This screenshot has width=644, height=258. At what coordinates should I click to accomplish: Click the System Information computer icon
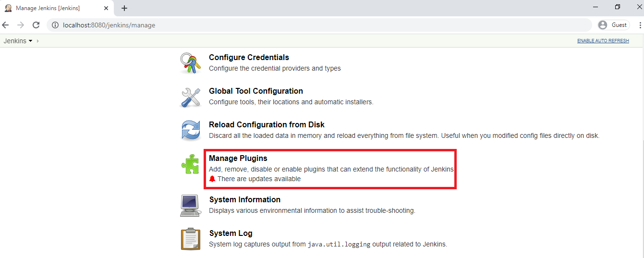(190, 205)
